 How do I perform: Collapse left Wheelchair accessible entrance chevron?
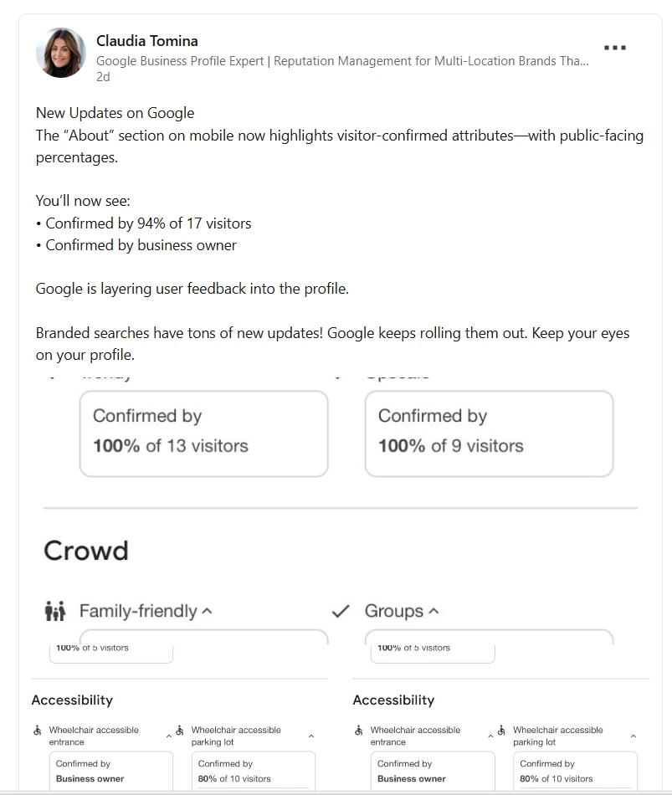169,736
